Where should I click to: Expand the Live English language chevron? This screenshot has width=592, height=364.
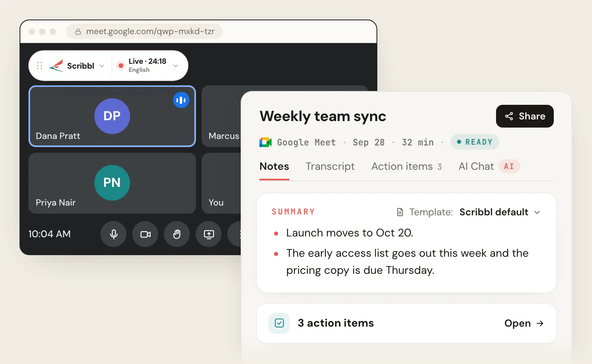tap(176, 66)
